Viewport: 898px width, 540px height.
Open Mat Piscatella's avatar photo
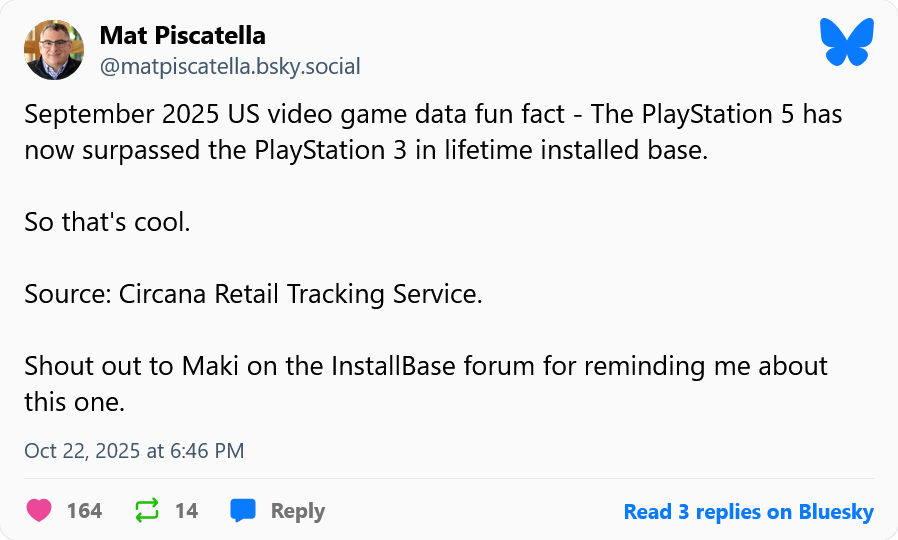click(54, 50)
